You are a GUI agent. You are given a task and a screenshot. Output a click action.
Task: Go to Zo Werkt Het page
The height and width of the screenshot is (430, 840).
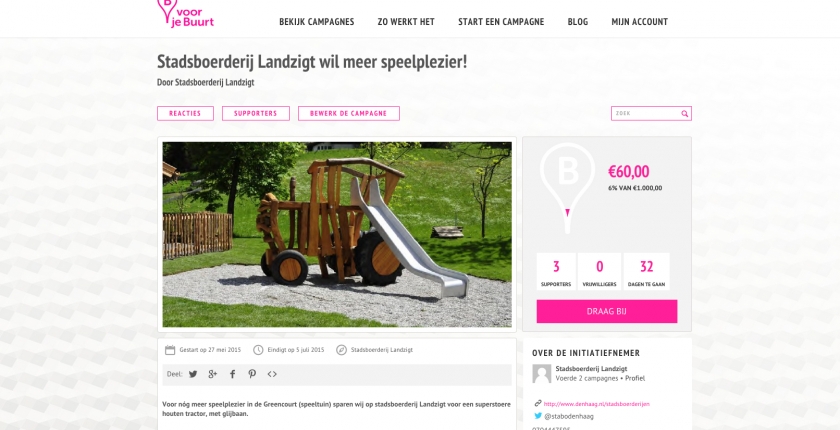tap(406, 22)
